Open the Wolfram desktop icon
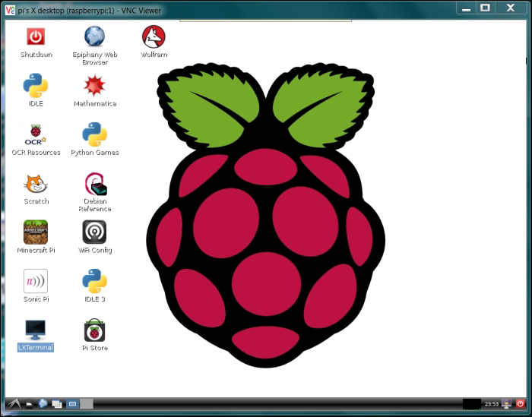532x417 pixels. point(154,36)
